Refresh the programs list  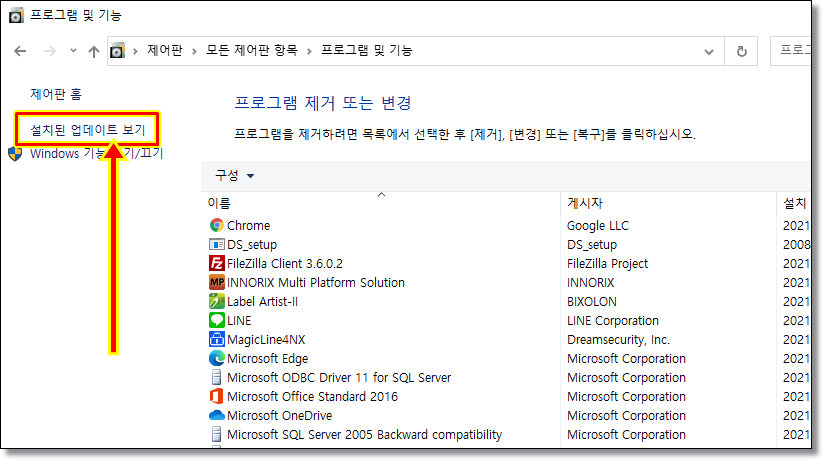(x=741, y=51)
